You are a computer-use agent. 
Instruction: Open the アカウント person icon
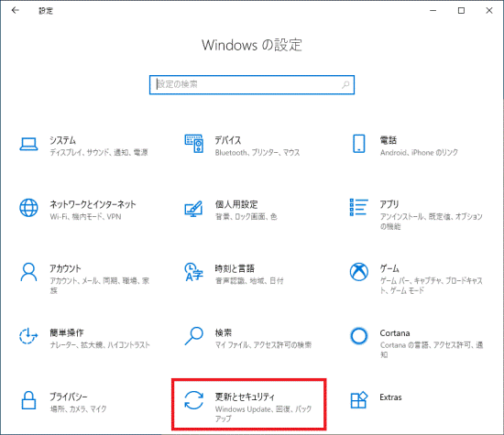(x=28, y=272)
